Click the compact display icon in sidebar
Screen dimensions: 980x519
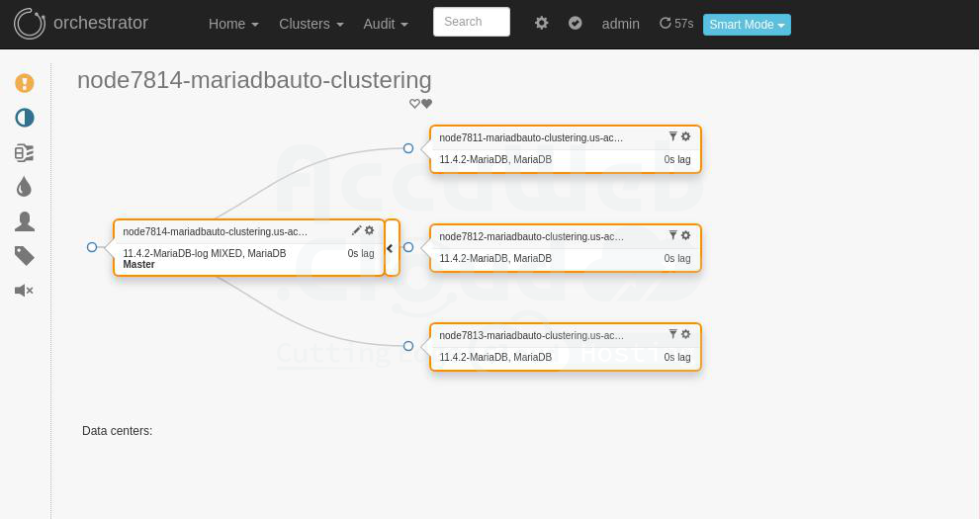coord(25,152)
